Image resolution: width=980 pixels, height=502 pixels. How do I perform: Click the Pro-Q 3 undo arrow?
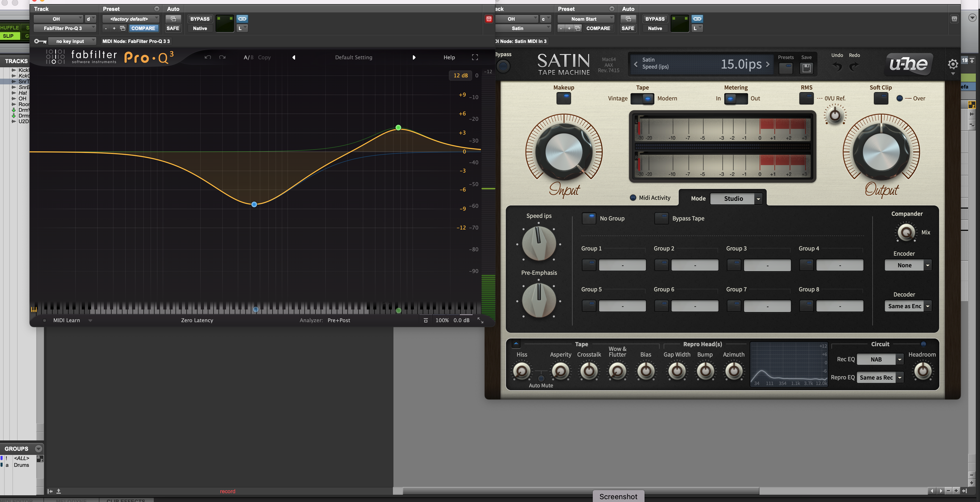(207, 57)
